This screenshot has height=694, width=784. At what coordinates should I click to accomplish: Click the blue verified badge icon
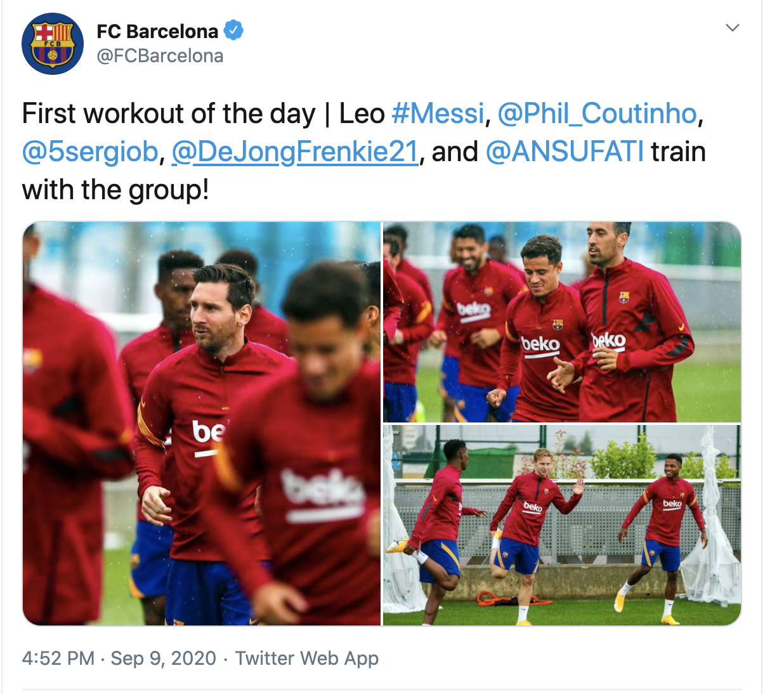click(233, 30)
